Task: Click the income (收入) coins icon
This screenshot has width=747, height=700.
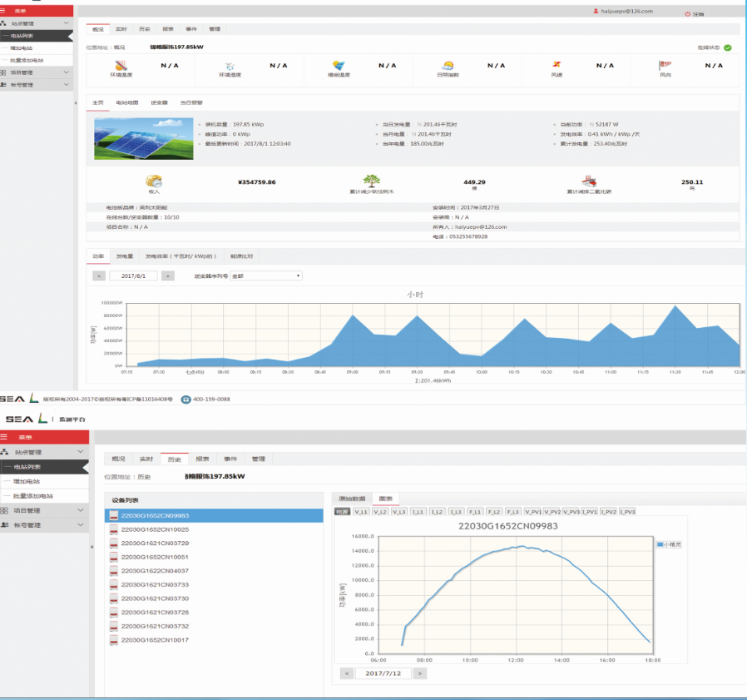Action: (x=154, y=181)
